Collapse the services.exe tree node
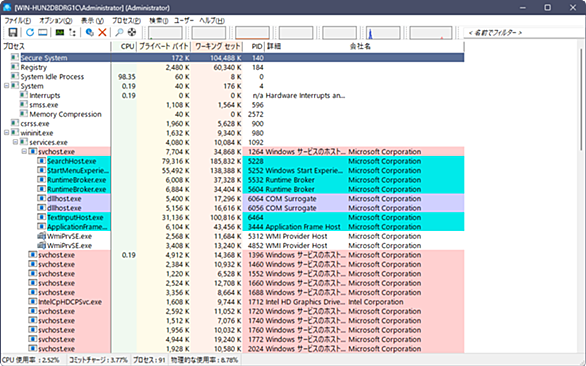Screen dimensions: 586x366 coord(15,142)
